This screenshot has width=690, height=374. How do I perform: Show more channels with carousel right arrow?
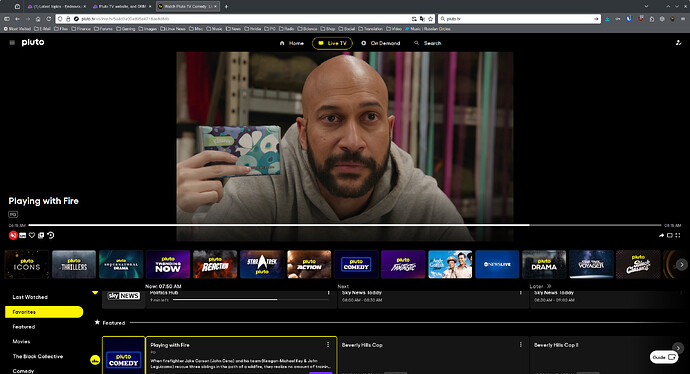[x=682, y=264]
